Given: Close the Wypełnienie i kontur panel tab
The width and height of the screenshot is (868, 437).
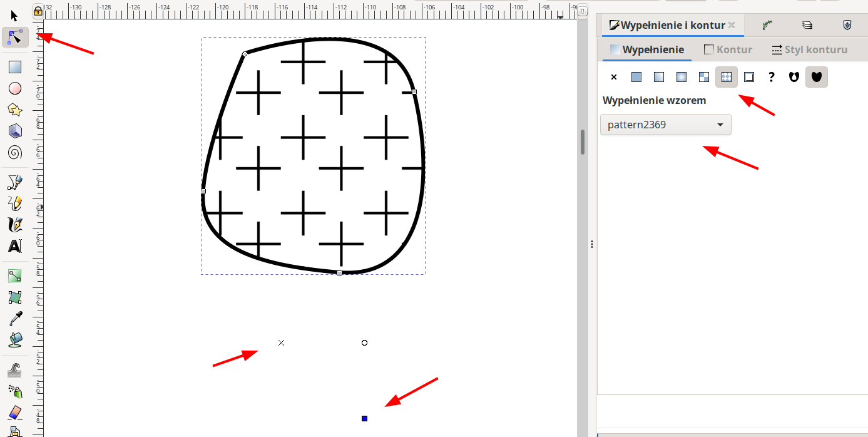Looking at the screenshot, I should pos(732,26).
